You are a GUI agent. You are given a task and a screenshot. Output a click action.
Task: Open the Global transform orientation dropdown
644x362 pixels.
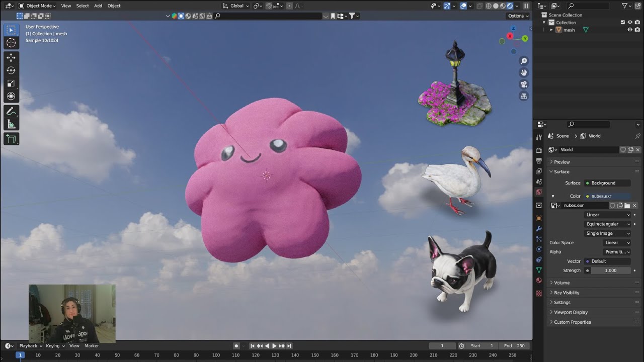[x=236, y=6]
